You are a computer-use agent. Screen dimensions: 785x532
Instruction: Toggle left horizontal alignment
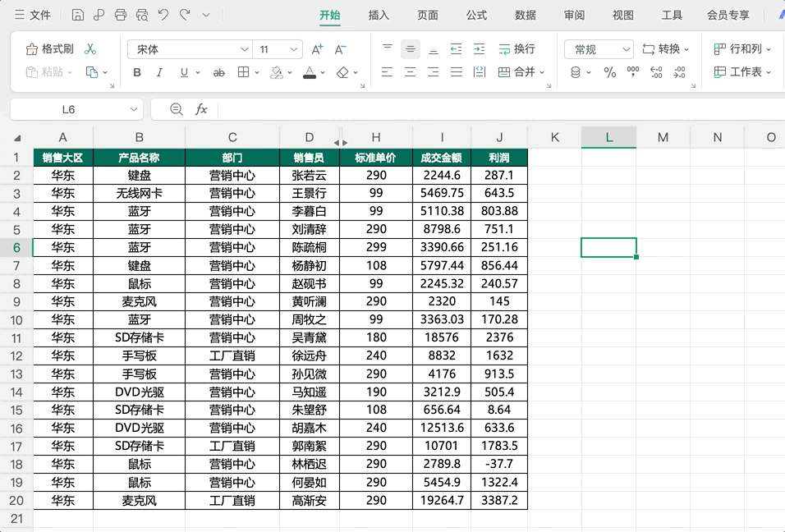[387, 72]
